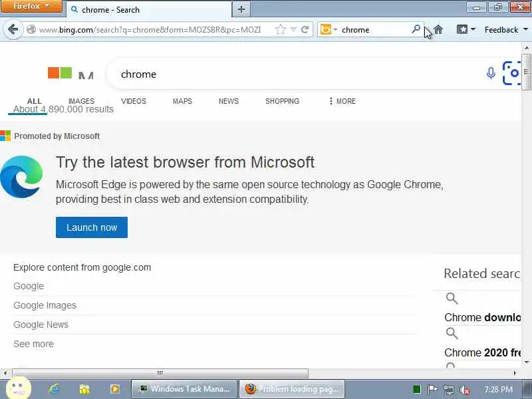Open file explorer folder in taskbar
The height and width of the screenshot is (399, 532).
[84, 389]
